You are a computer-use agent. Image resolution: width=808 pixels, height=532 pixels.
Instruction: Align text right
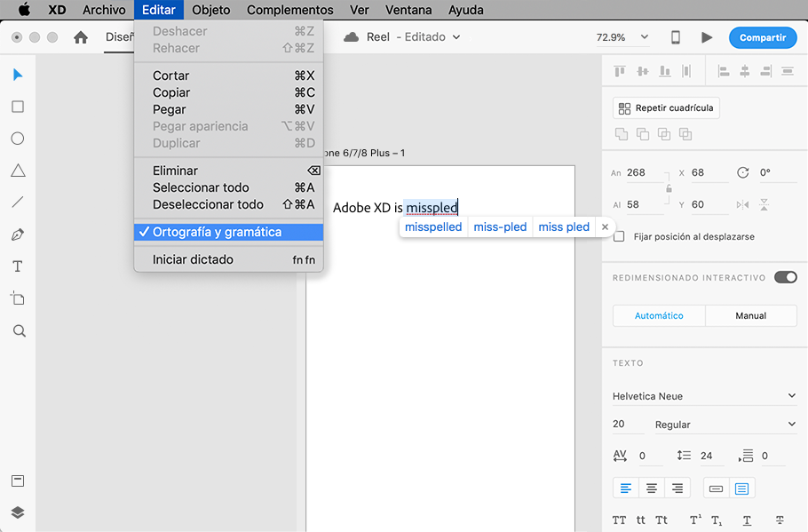(x=677, y=488)
